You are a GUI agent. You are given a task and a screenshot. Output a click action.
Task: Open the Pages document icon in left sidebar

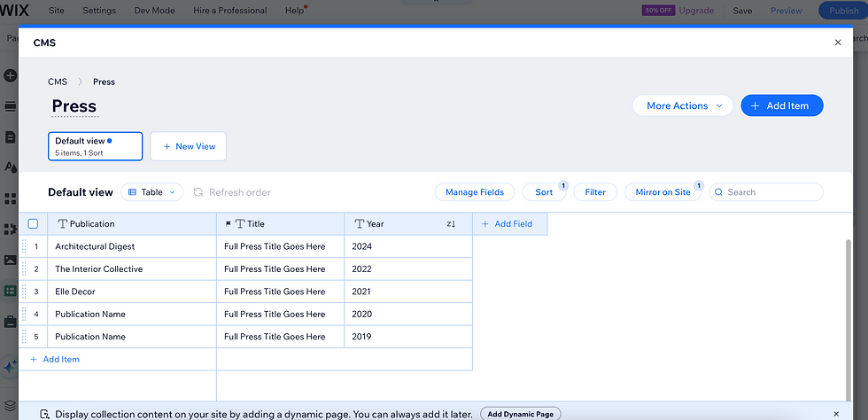[10, 136]
